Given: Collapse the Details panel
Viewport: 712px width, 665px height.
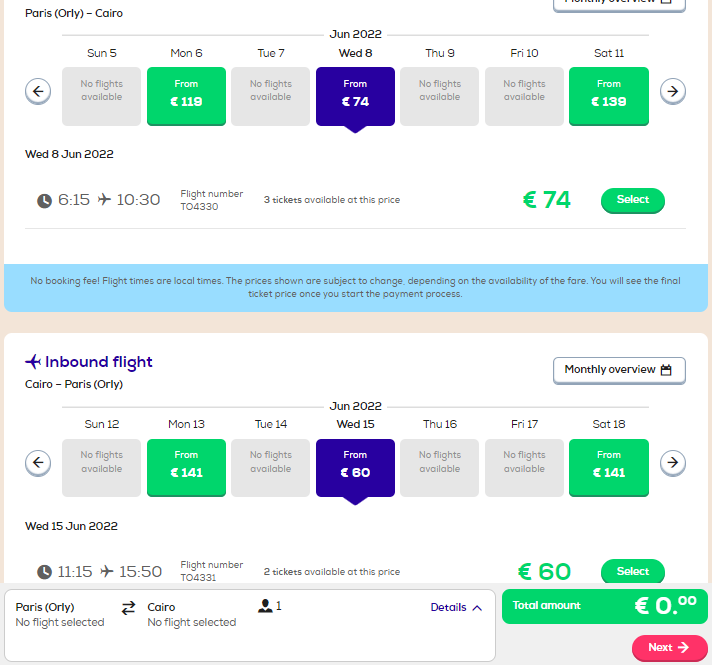Looking at the screenshot, I should [x=456, y=607].
